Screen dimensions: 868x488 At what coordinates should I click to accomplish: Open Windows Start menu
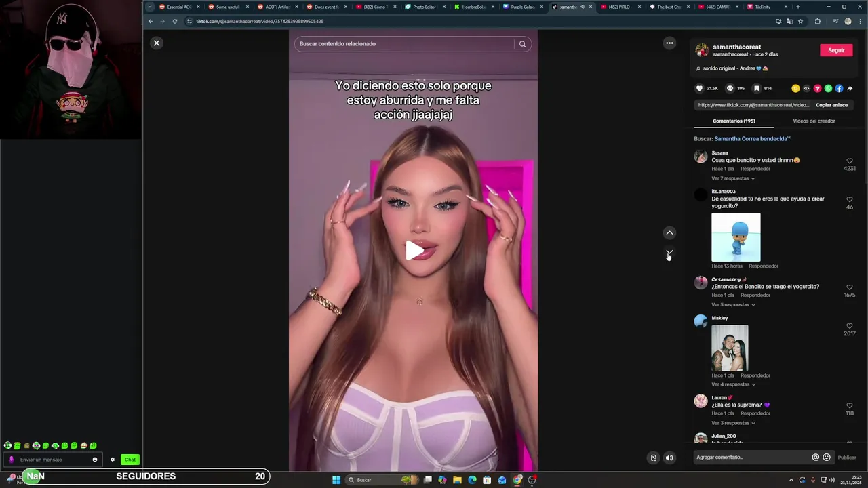(336, 480)
